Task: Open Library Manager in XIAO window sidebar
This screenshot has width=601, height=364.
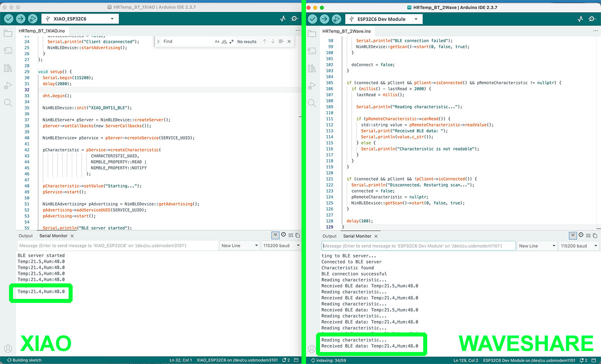Action: click(8, 68)
